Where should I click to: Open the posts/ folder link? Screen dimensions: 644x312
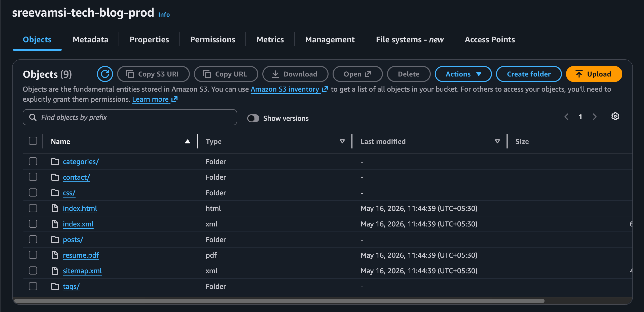click(x=73, y=240)
